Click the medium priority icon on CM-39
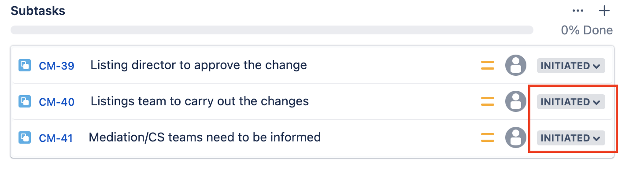Image resolution: width=644 pixels, height=178 pixels. coord(487,66)
